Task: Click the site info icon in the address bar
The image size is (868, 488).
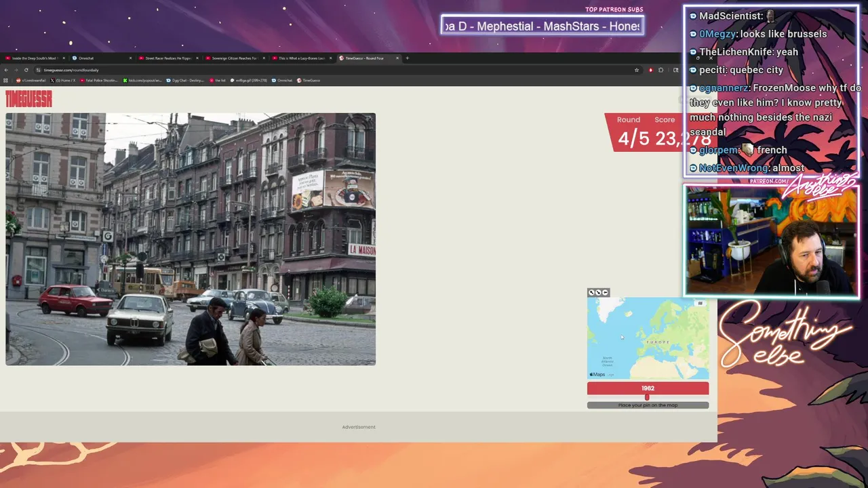Action: point(39,70)
